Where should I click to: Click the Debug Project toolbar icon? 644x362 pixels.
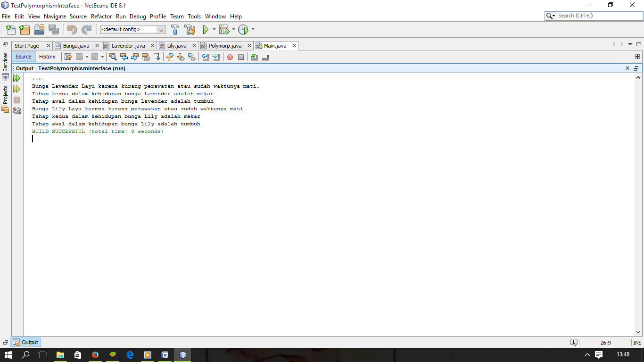(x=224, y=30)
